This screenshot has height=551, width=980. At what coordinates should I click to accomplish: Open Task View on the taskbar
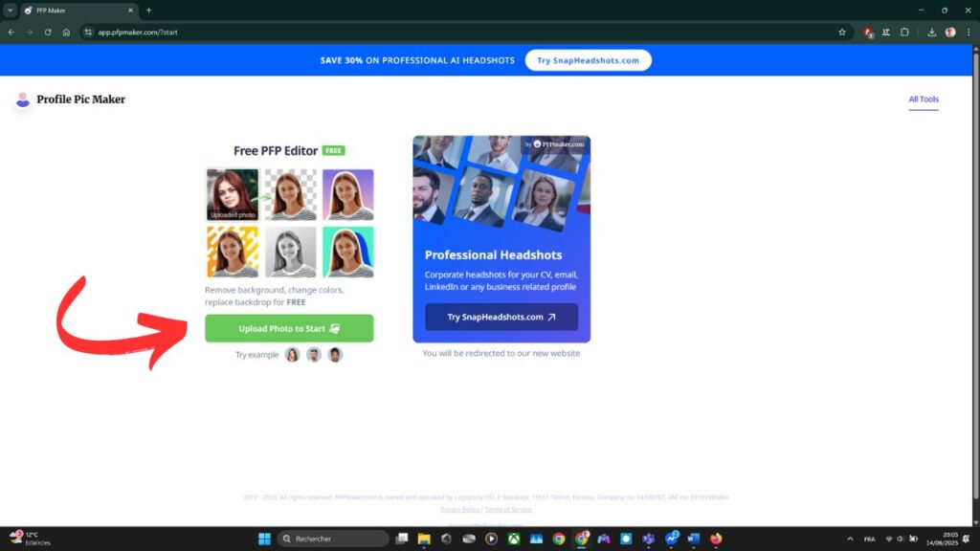[x=402, y=539]
